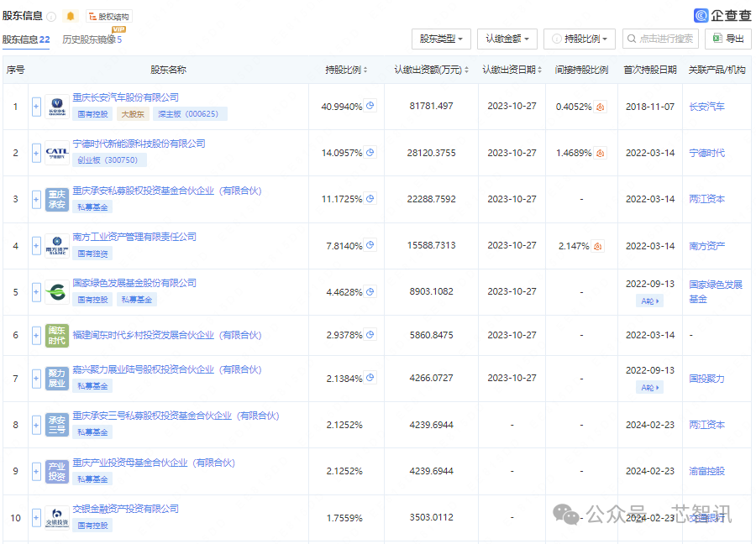Viewport: 756px width, 544px height.
Task: Click pie chart icon beside 4.4628%
Action: click(370, 291)
